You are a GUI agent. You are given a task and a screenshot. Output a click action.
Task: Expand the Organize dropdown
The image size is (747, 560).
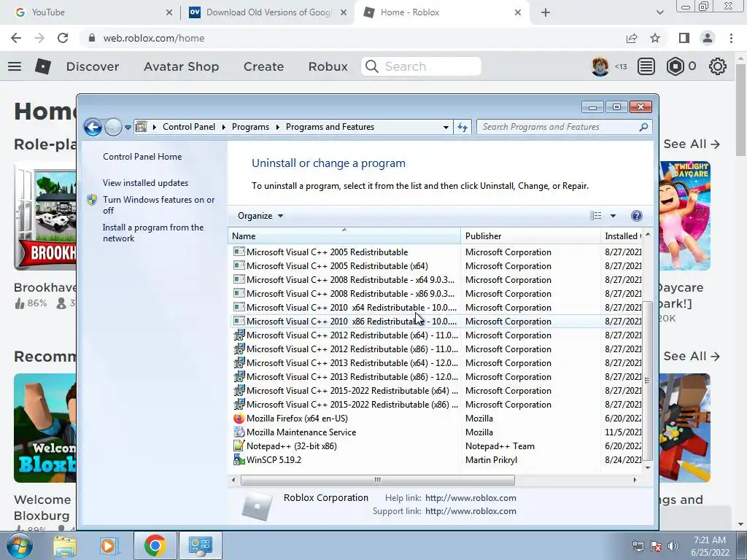click(260, 216)
